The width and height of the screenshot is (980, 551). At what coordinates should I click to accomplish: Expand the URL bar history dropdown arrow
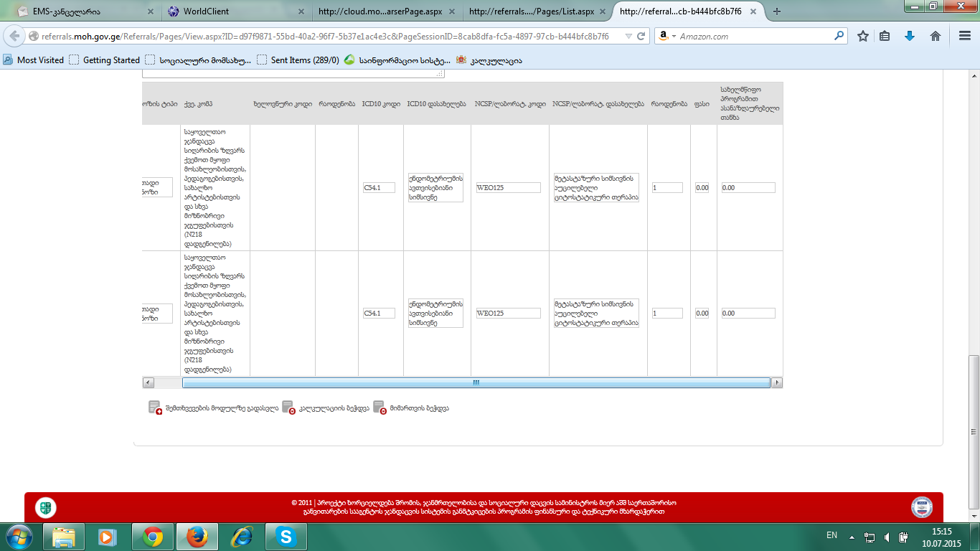[628, 36]
